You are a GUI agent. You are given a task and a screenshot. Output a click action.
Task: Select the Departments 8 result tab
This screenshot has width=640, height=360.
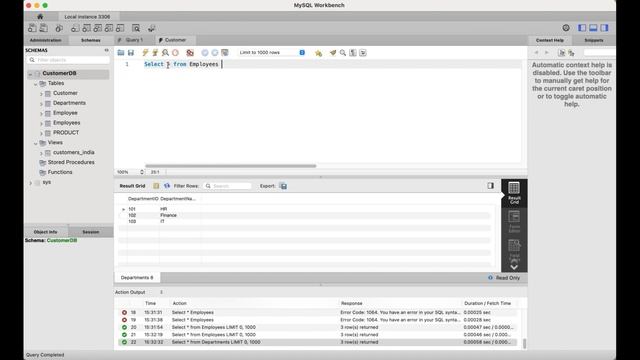point(137,278)
